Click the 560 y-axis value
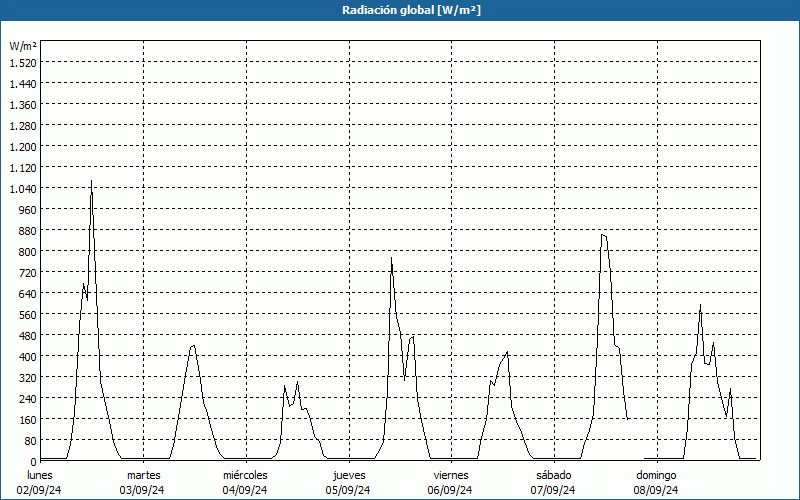This screenshot has height=500, width=800. point(27,315)
